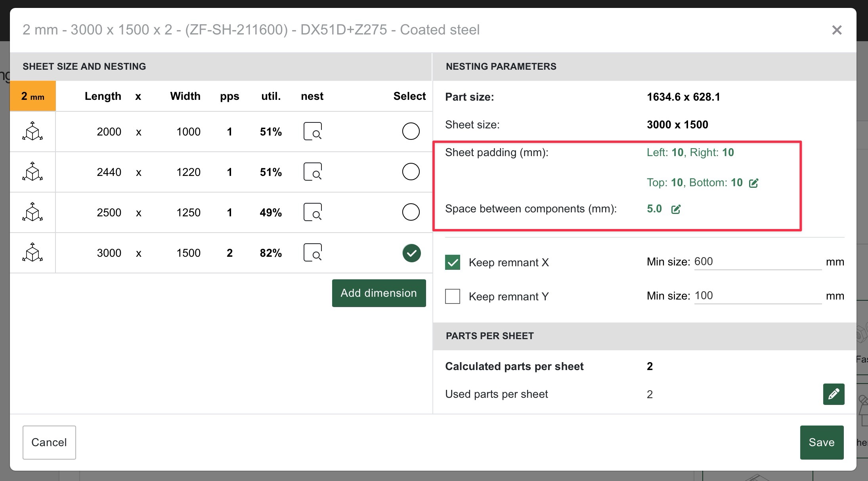Uncheck Keep remnant X
The image size is (868, 481).
click(453, 262)
